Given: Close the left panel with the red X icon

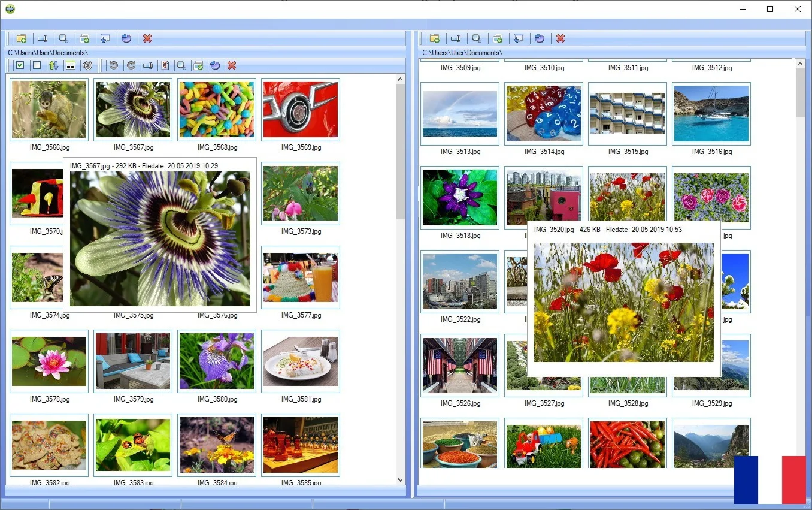Looking at the screenshot, I should point(147,38).
